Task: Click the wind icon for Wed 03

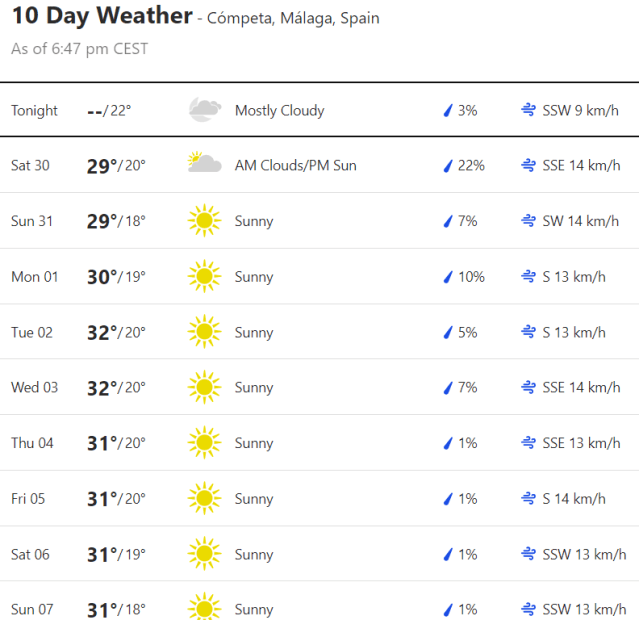Action: pyautogui.click(x=528, y=388)
